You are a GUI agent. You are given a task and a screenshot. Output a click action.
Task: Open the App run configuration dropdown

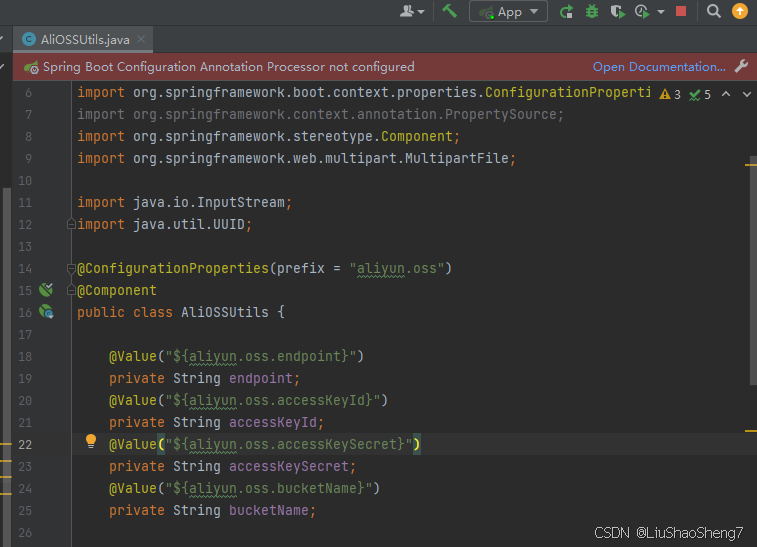508,12
